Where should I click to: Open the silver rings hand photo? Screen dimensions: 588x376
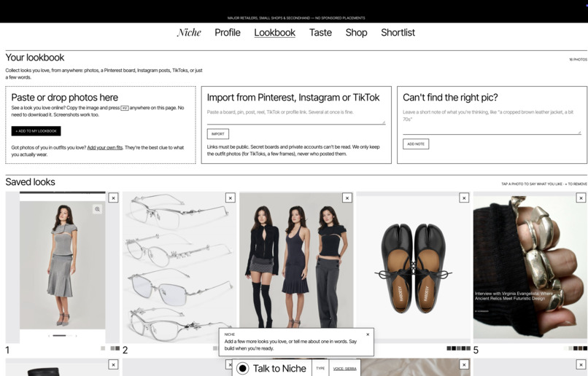(x=530, y=267)
